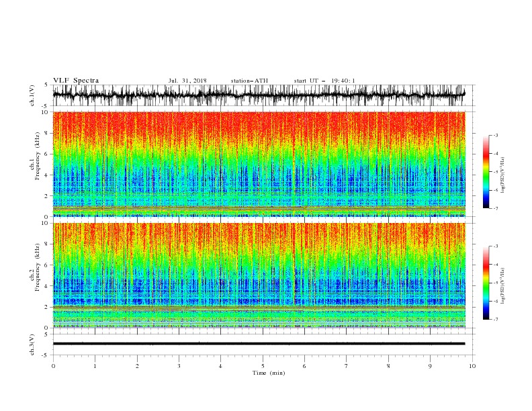Click time axis tick label "7"
532x411 pixels.
click(346, 366)
